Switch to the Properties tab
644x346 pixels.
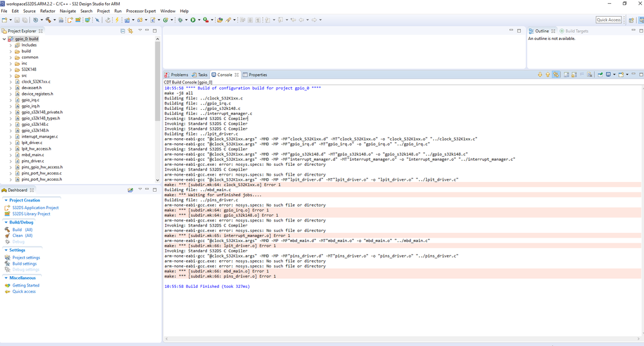[x=255, y=75]
